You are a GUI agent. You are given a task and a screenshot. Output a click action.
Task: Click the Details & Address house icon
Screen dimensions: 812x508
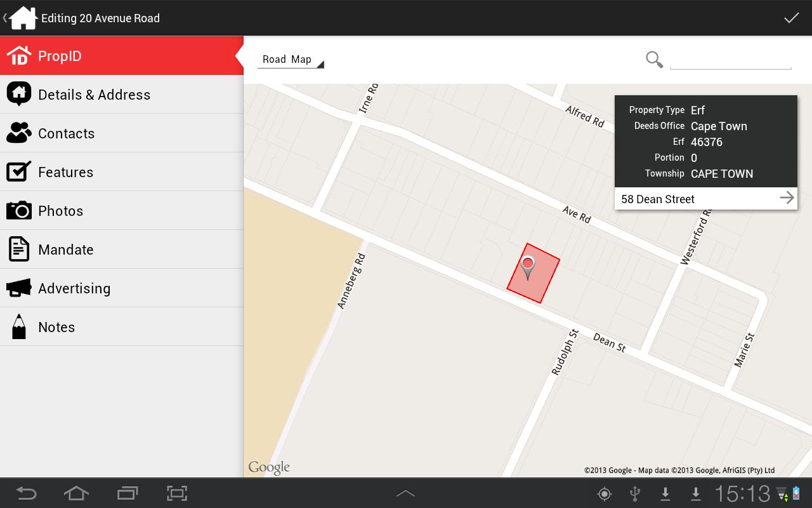pos(19,94)
